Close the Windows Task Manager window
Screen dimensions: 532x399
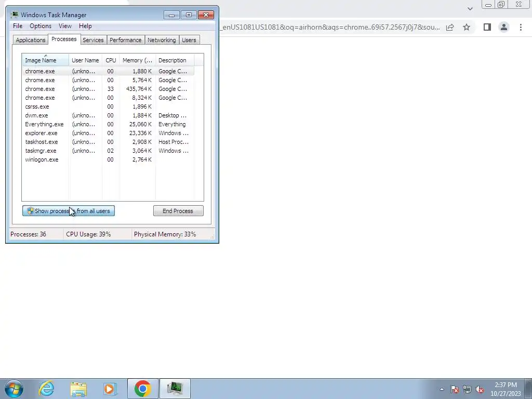[x=206, y=15]
